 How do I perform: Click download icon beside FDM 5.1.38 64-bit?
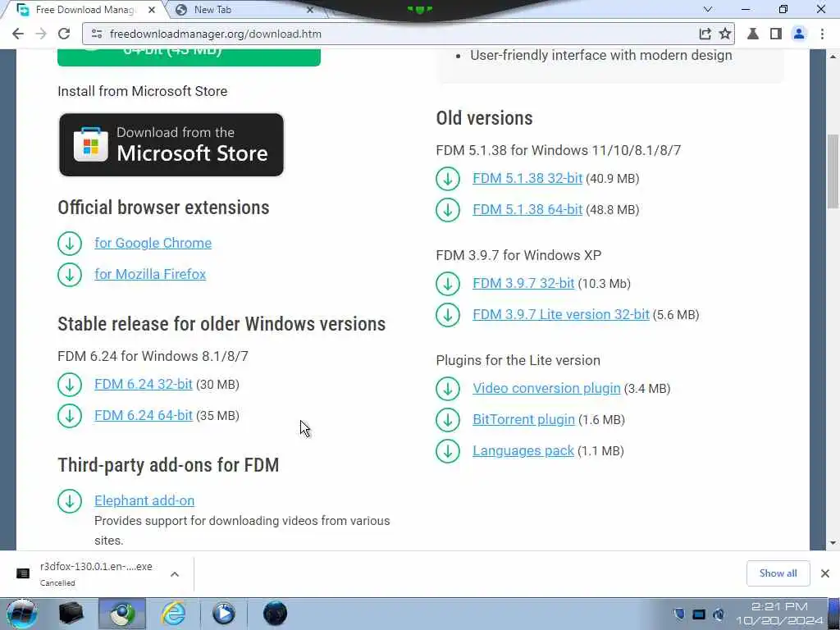(x=448, y=210)
